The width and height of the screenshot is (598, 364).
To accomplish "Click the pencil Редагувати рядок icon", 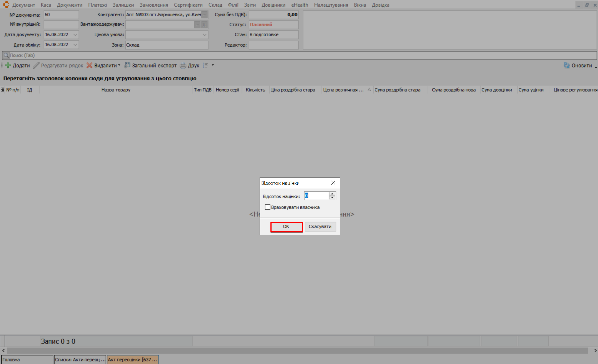I will (x=36, y=65).
